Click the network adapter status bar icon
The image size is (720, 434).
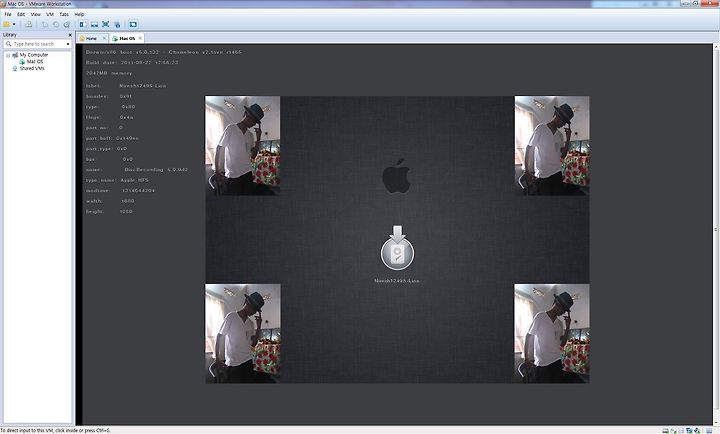(x=689, y=431)
